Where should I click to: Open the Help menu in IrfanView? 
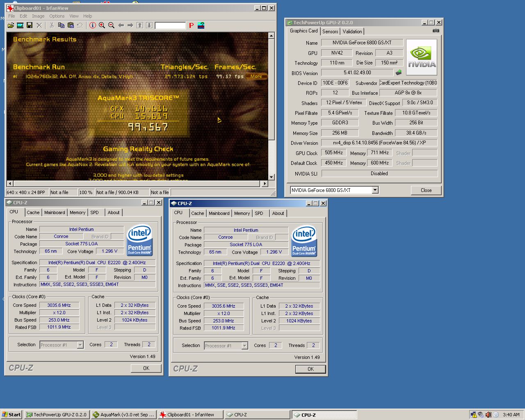[x=88, y=16]
